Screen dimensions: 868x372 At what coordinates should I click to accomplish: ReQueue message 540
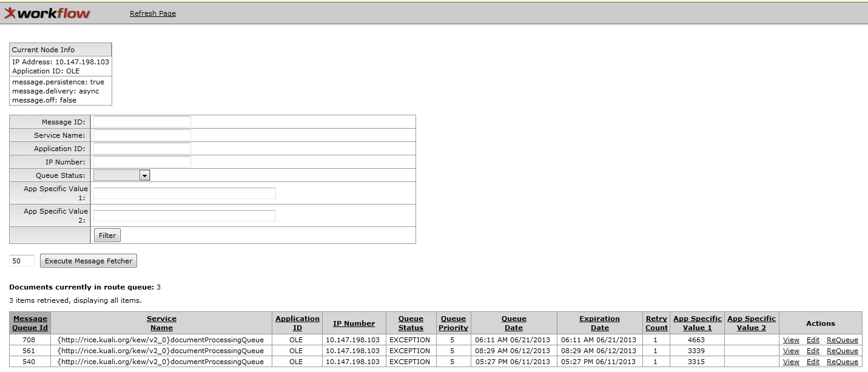(842, 362)
